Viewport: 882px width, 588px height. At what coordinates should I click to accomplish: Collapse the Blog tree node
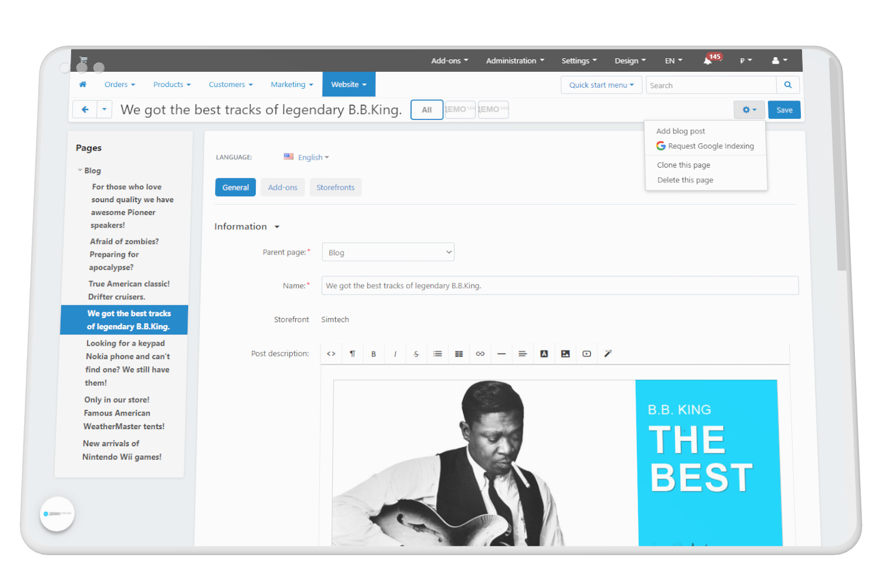point(80,171)
